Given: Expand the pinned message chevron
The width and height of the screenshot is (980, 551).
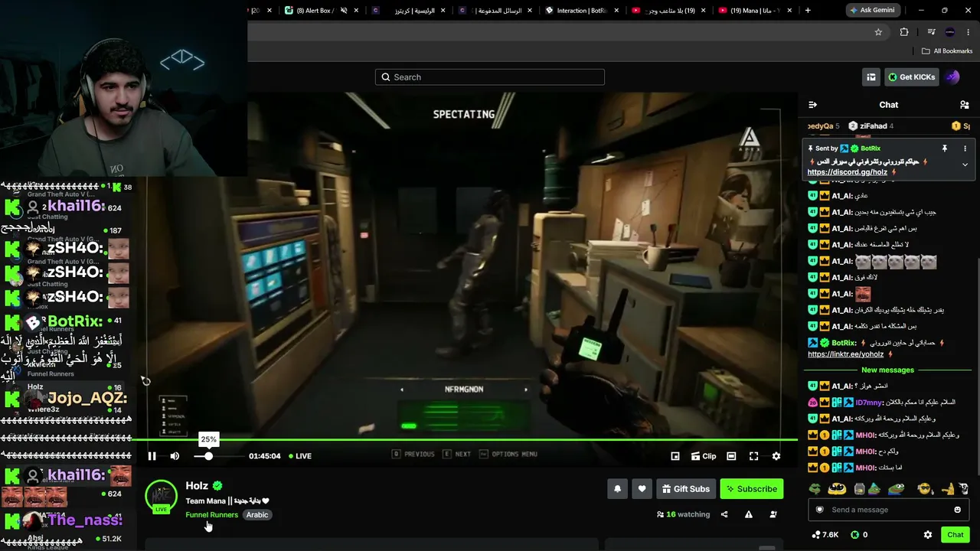Looking at the screenshot, I should coord(965,165).
